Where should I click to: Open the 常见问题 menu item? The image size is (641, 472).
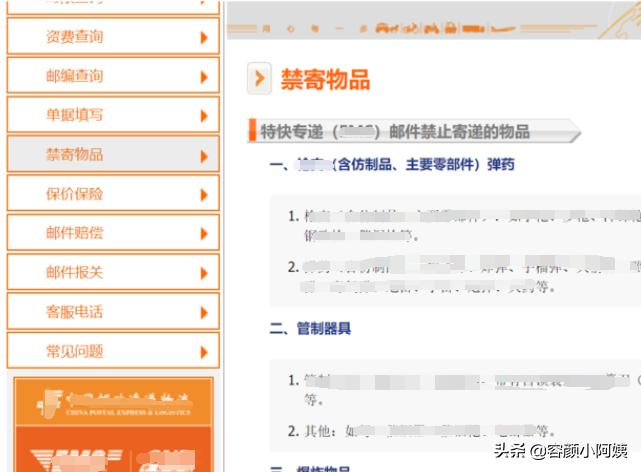pos(113,351)
